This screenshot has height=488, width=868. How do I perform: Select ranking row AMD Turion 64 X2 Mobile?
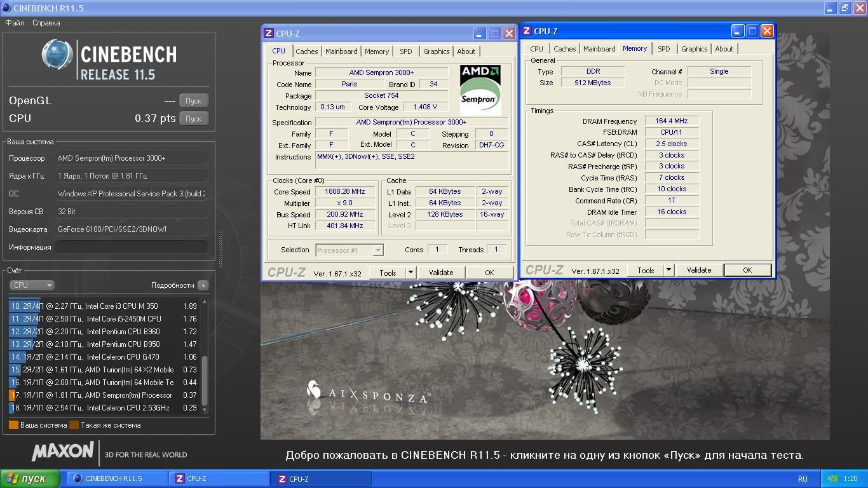(104, 370)
